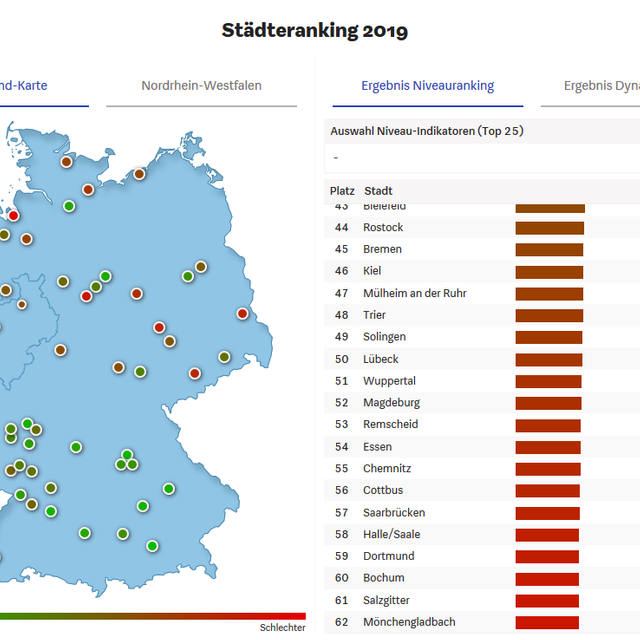Select Mülheim an der Ruhr row
This screenshot has height=640, width=640.
414,293
